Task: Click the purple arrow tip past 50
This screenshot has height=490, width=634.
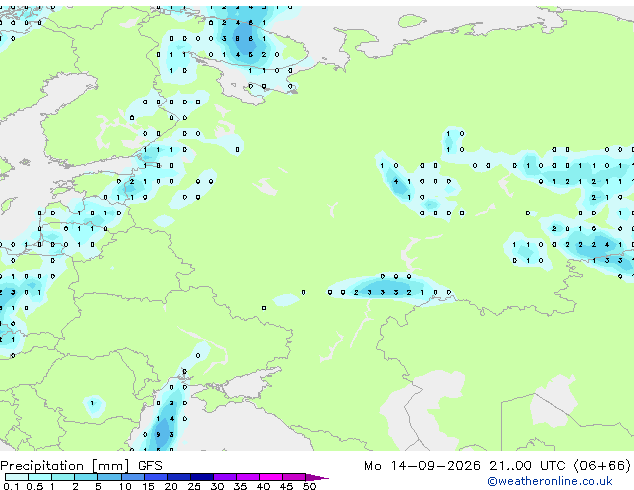Action: (317, 477)
